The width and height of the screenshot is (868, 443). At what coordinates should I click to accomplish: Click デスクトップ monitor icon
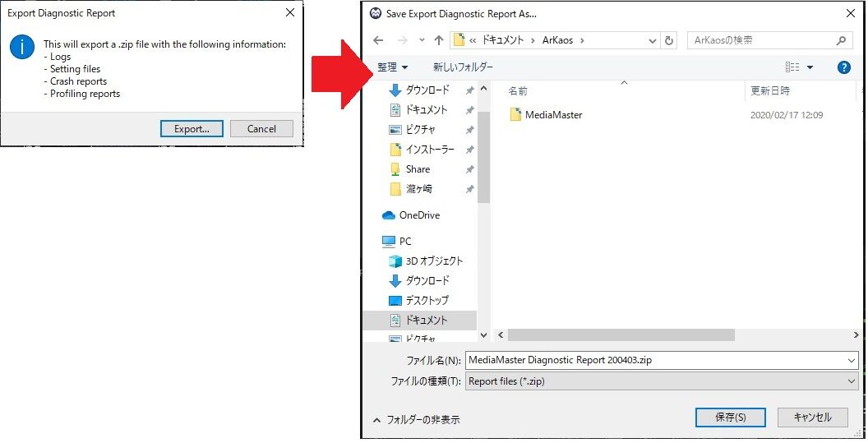(x=395, y=301)
